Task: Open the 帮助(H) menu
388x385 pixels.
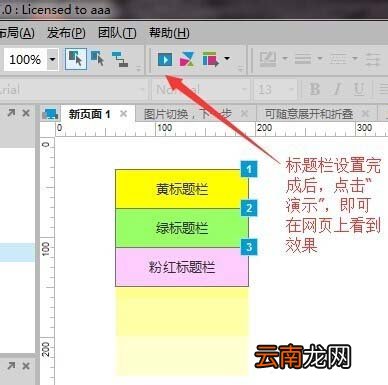Action: pos(169,33)
